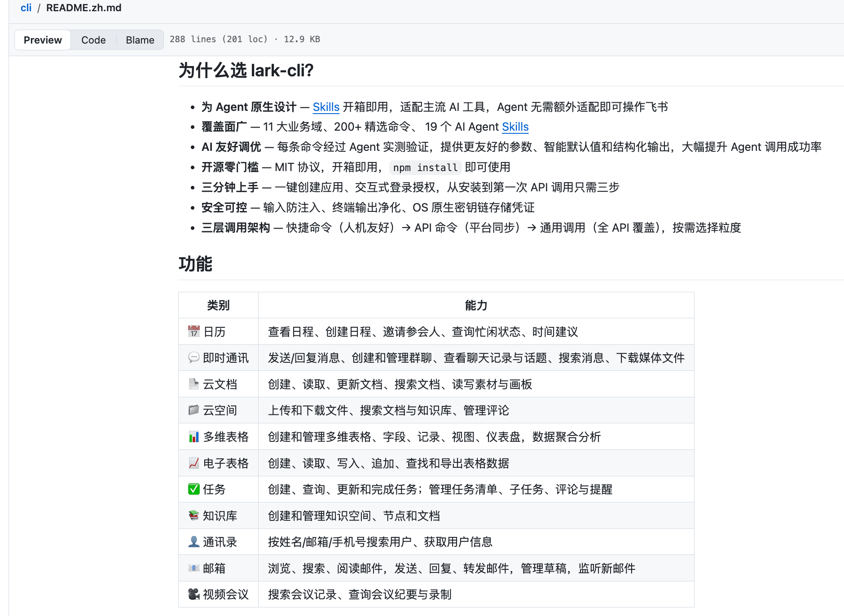844x616 pixels.
Task: Click the 类别 table column header
Action: click(x=218, y=305)
